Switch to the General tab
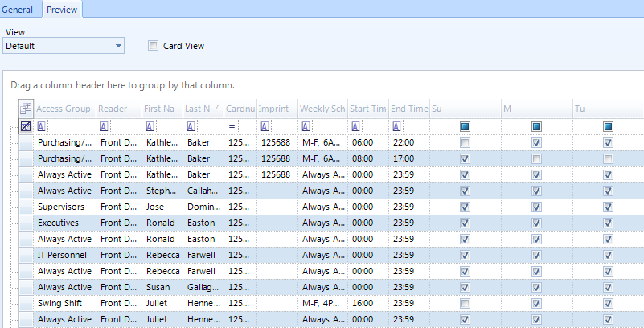 pyautogui.click(x=21, y=9)
